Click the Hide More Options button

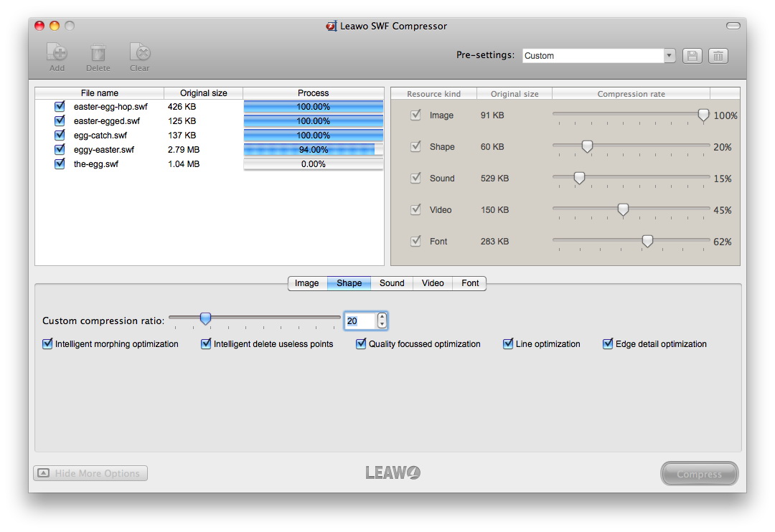[x=90, y=473]
